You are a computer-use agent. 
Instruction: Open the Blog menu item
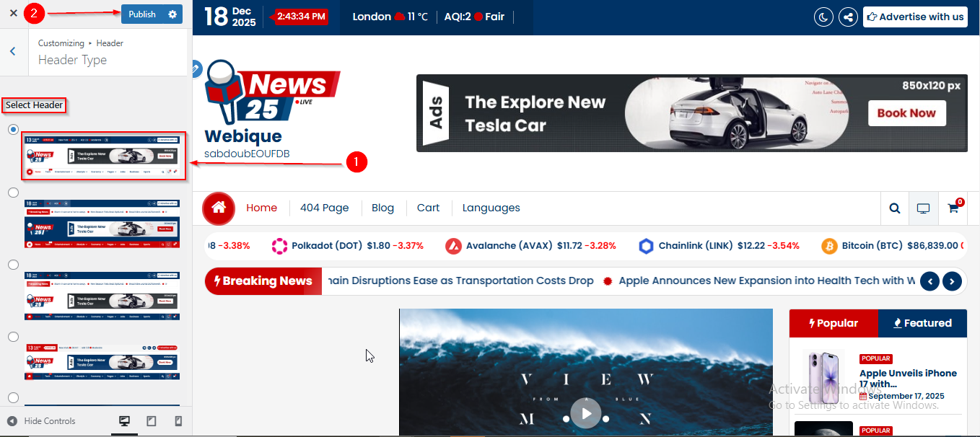coord(382,208)
